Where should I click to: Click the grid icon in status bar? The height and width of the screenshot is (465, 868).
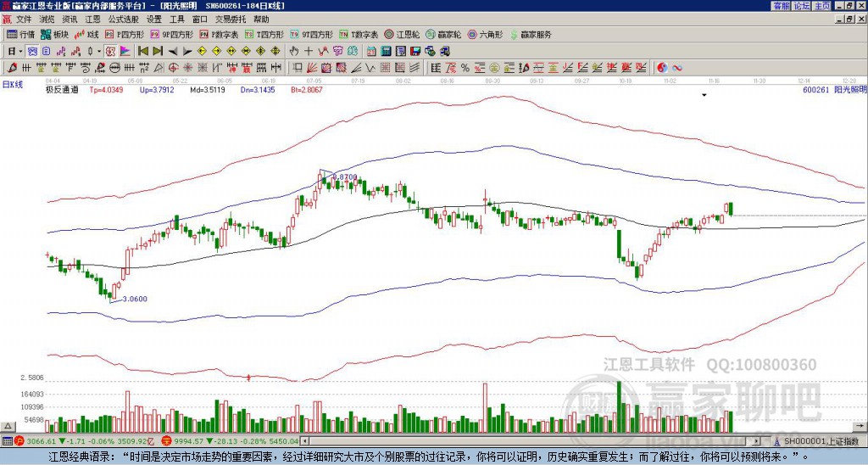click(6, 441)
